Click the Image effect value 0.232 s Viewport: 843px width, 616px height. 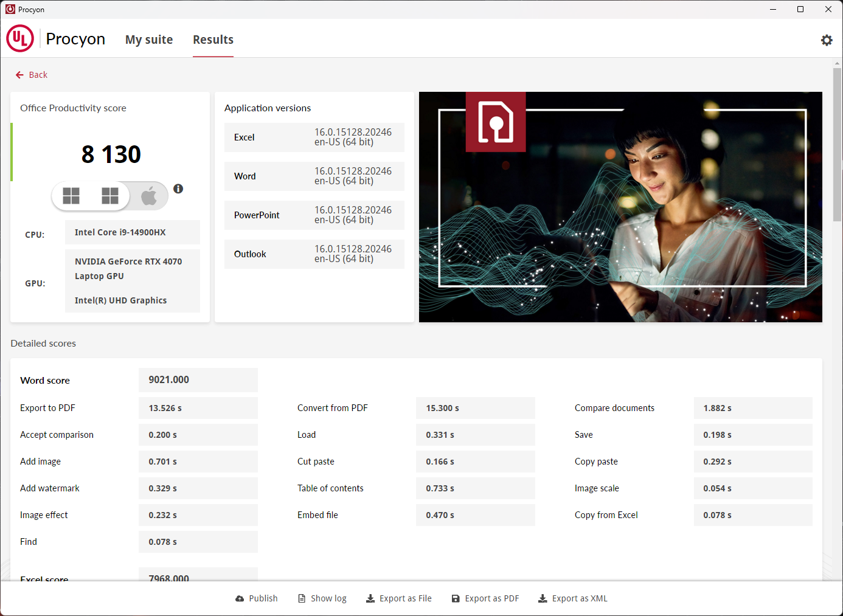pyautogui.click(x=198, y=515)
